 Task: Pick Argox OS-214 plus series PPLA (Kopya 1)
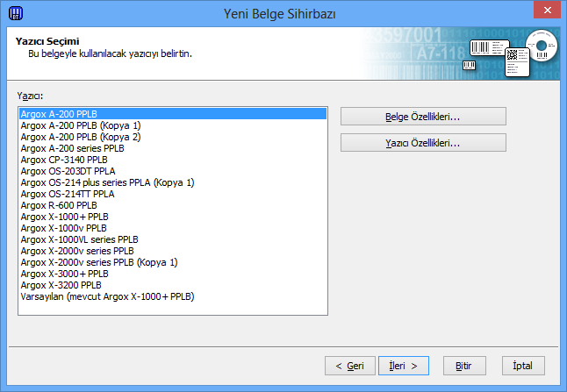click(x=107, y=182)
